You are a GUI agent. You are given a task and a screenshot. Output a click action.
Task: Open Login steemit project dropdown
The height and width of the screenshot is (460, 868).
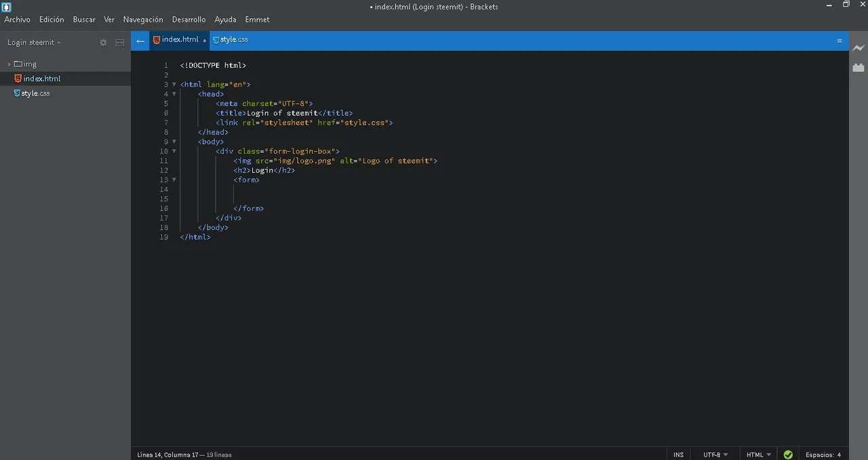(x=34, y=42)
